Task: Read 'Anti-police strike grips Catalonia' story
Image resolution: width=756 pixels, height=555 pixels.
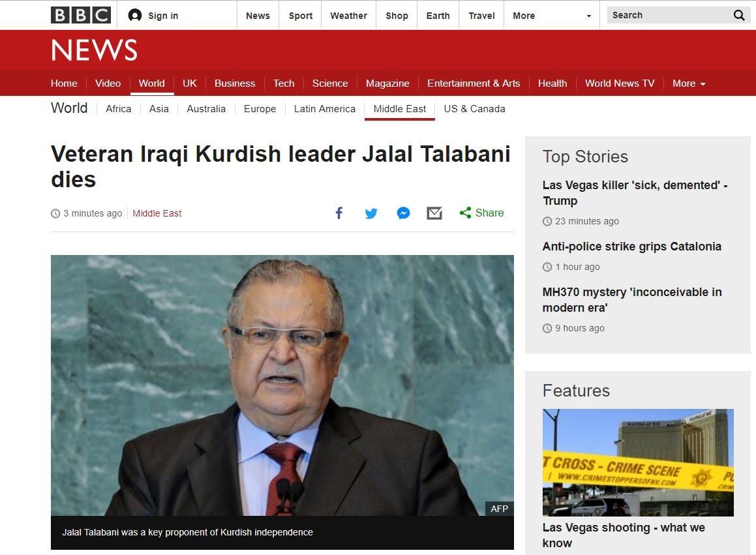Action: pyautogui.click(x=631, y=247)
